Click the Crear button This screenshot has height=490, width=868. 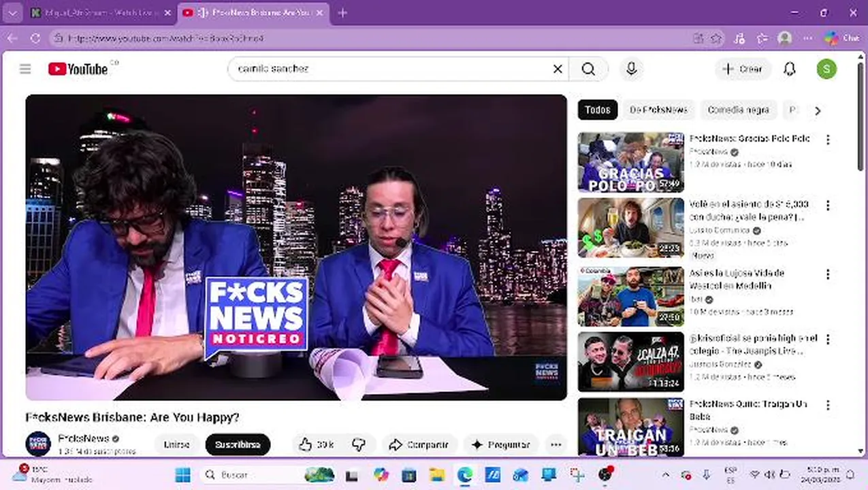pyautogui.click(x=743, y=69)
